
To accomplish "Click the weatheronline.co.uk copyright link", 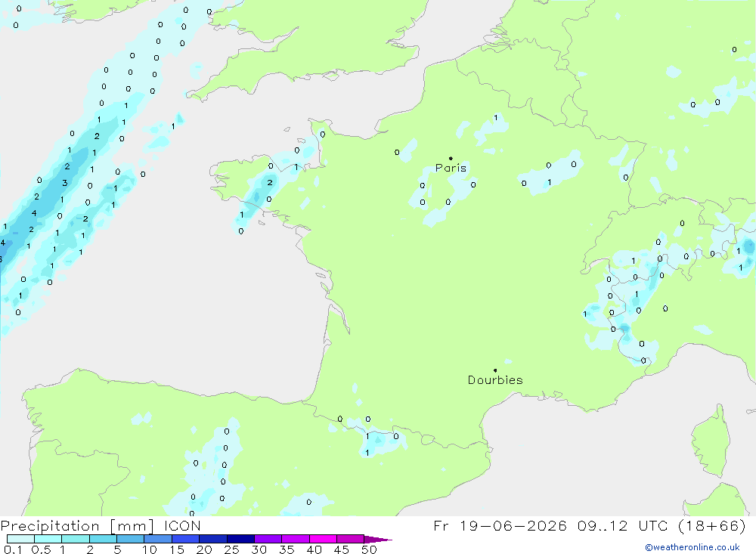I will [x=692, y=547].
